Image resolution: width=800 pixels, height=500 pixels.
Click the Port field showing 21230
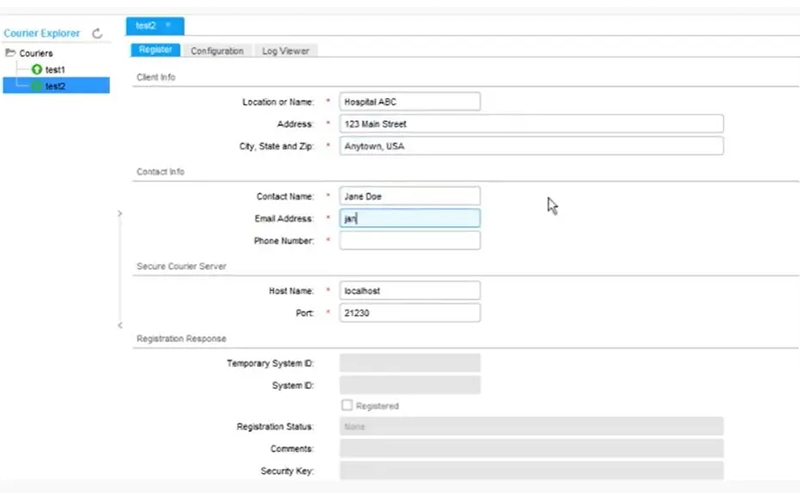[x=410, y=313]
